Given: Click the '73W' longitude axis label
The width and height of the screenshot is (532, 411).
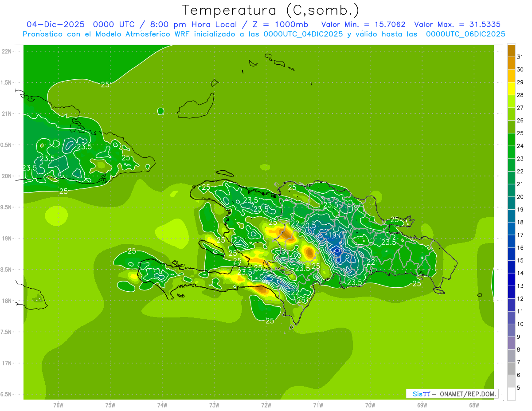Looking at the screenshot, I should pos(214,405).
